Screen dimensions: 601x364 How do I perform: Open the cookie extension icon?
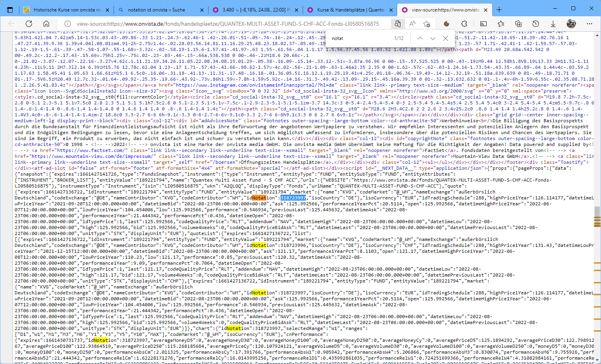coord(447,24)
